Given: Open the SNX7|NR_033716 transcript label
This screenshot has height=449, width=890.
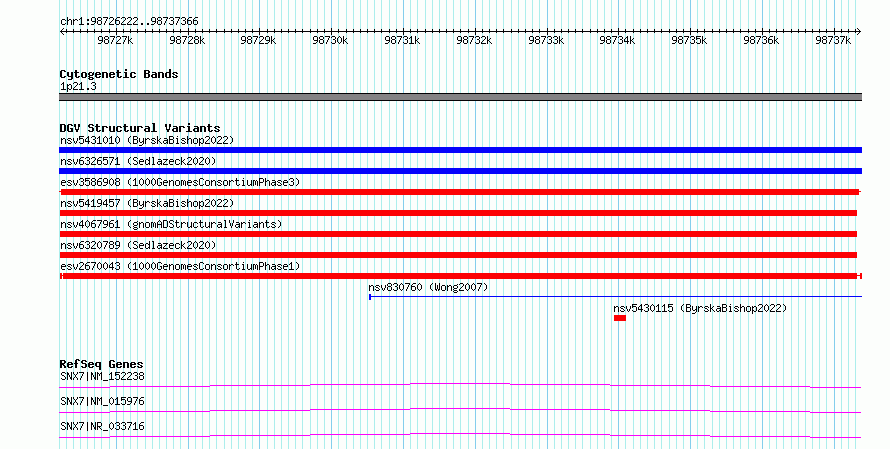Looking at the screenshot, I should pyautogui.click(x=102, y=426).
